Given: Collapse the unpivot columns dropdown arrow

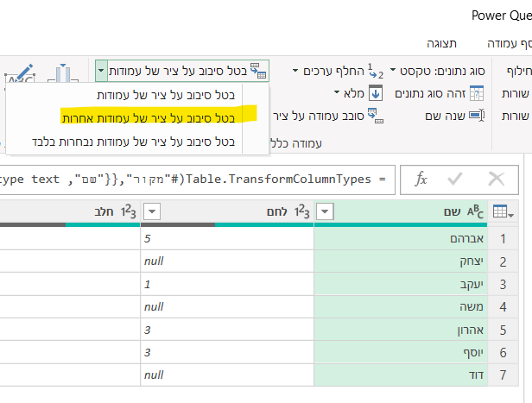Looking at the screenshot, I should pos(102,69).
